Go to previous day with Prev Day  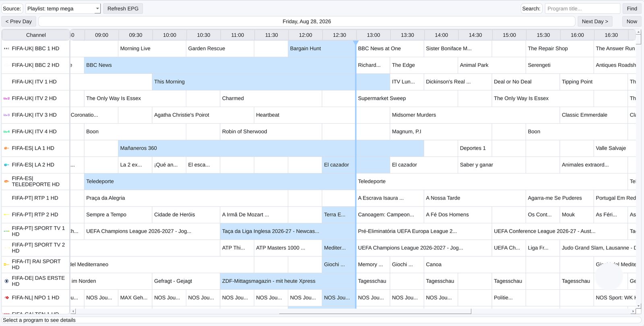pos(19,21)
